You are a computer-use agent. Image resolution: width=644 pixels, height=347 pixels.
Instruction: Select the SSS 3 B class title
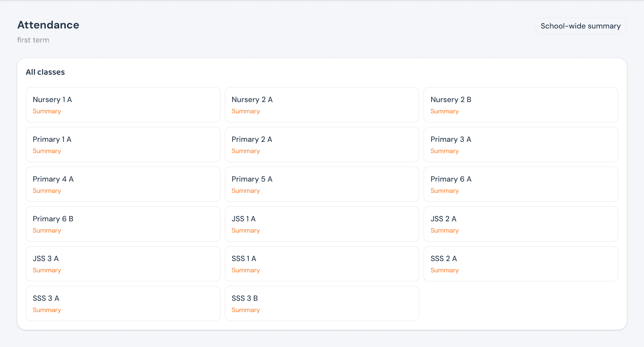click(245, 298)
